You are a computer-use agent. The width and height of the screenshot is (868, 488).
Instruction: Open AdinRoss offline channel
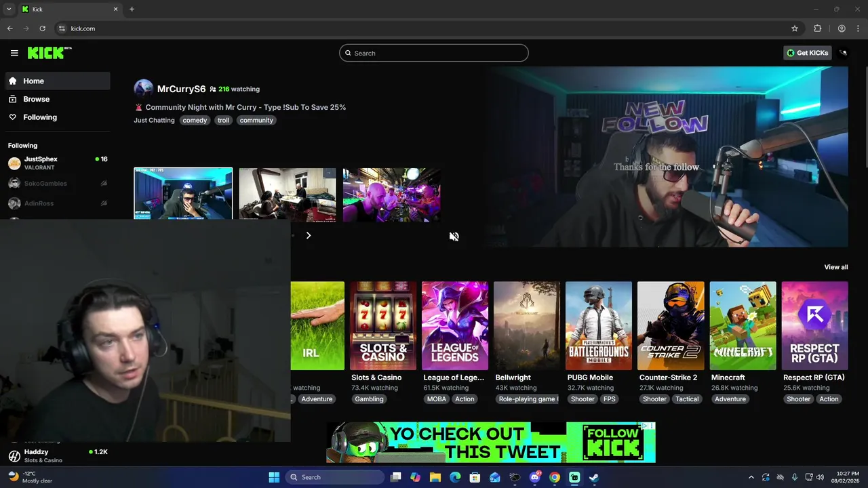(x=58, y=203)
